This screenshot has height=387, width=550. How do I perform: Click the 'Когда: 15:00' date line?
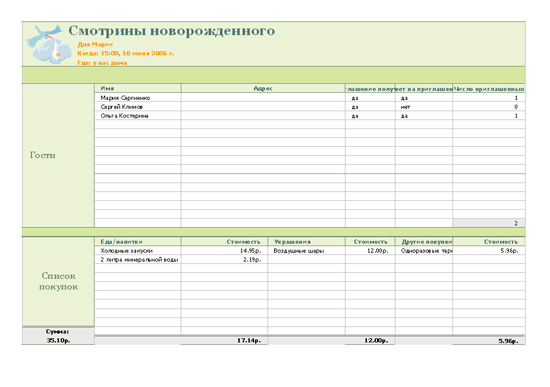coord(126,53)
